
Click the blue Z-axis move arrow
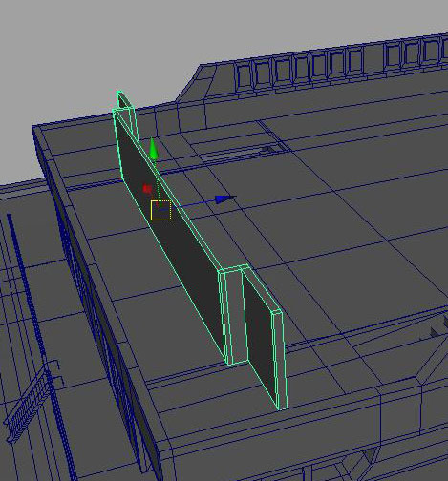click(225, 199)
